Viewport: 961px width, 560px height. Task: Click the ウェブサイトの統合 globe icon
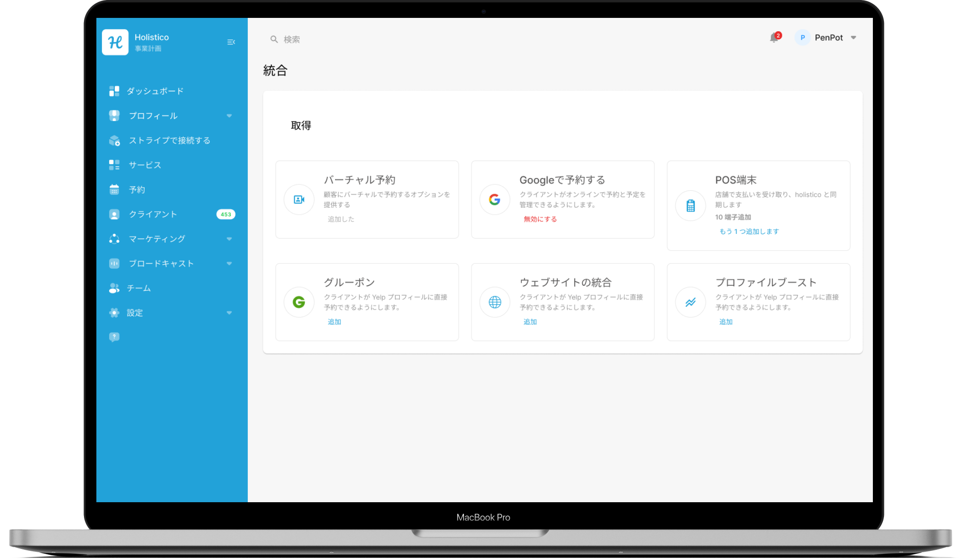(495, 302)
